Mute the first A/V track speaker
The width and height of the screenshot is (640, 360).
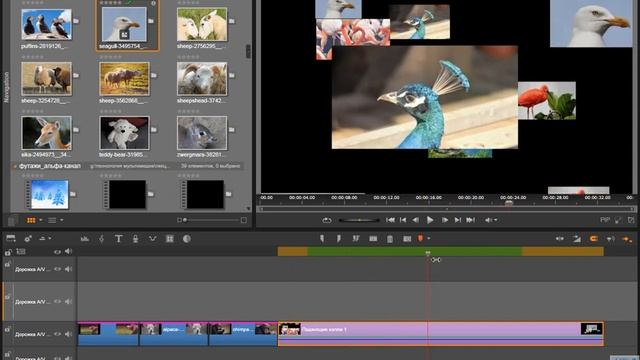coord(68,269)
